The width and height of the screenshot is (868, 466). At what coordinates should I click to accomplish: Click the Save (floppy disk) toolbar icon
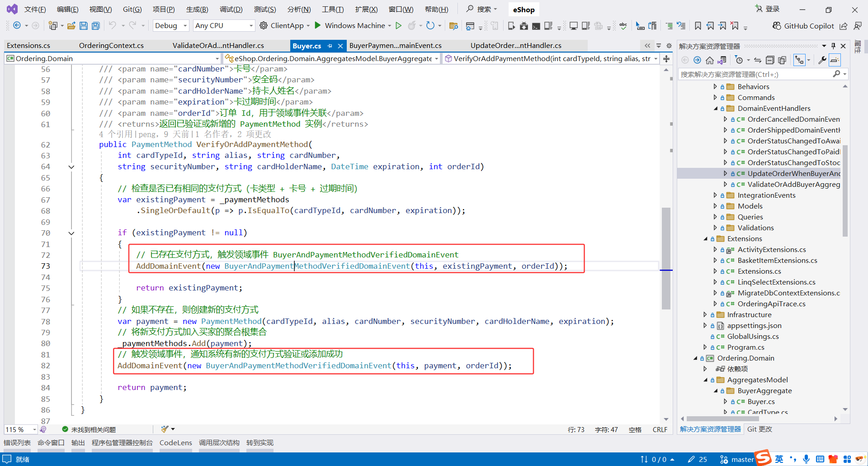(x=84, y=26)
